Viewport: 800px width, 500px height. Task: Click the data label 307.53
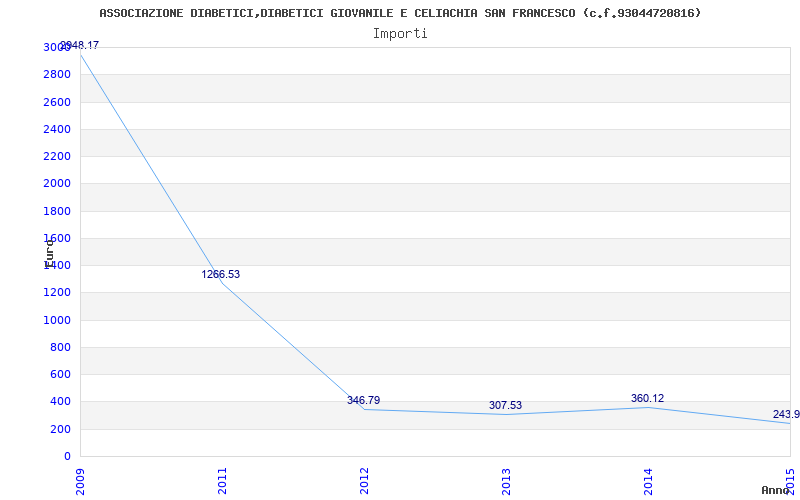505,406
